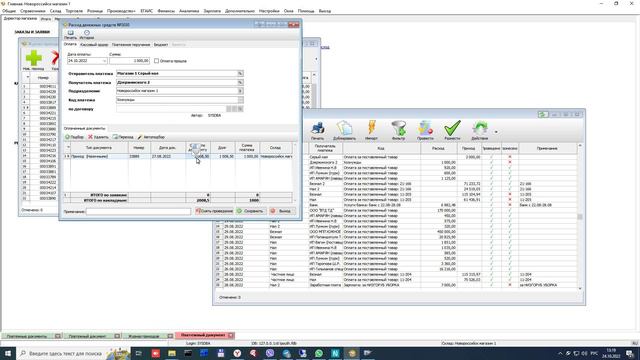Click the lookup icon beside Получатель платежа

click(240, 82)
